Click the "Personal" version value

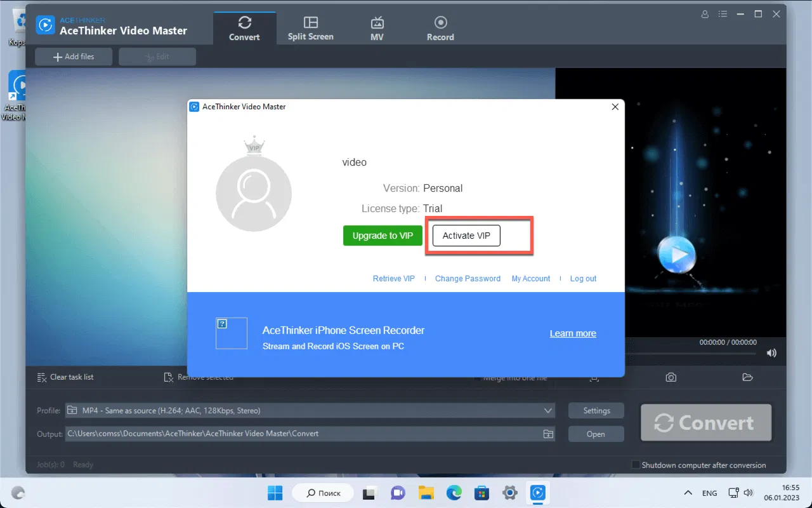click(x=443, y=189)
